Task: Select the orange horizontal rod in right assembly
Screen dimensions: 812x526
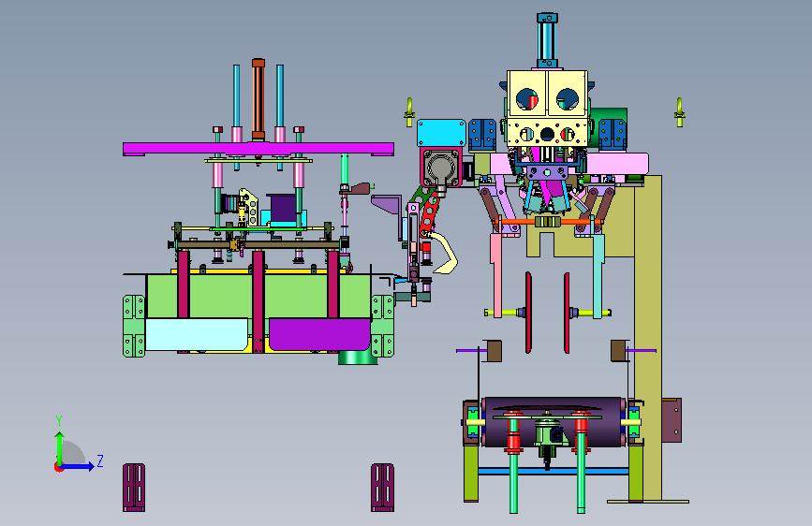Action: click(x=547, y=222)
